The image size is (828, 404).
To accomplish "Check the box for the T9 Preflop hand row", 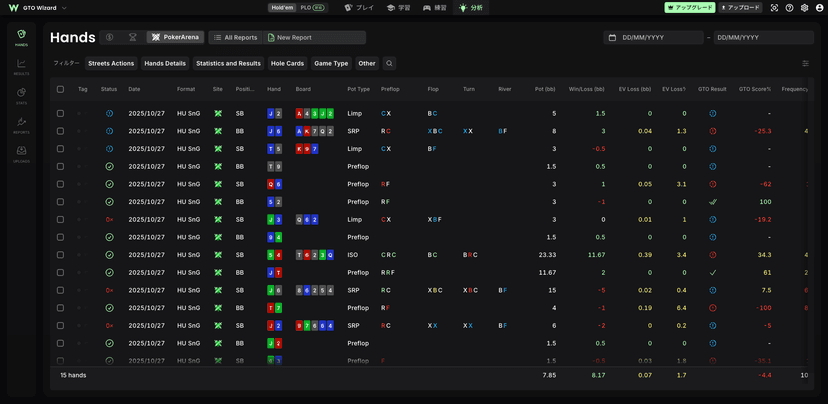I will coord(60,166).
